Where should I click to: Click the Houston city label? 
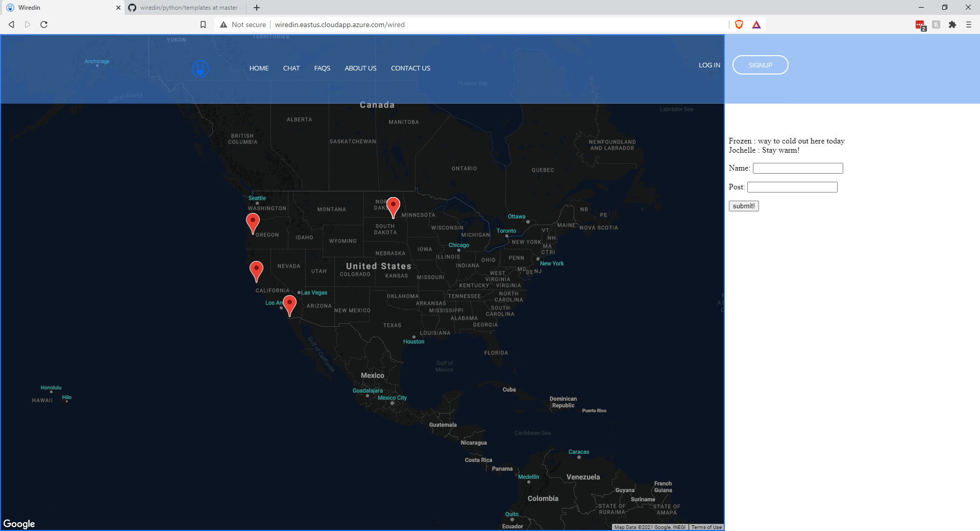click(x=414, y=342)
